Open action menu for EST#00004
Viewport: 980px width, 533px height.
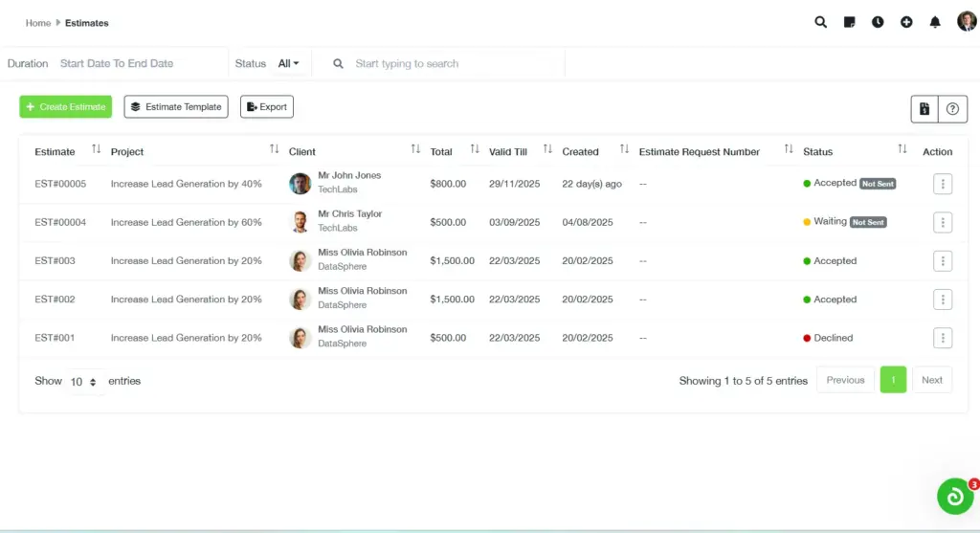click(x=943, y=222)
